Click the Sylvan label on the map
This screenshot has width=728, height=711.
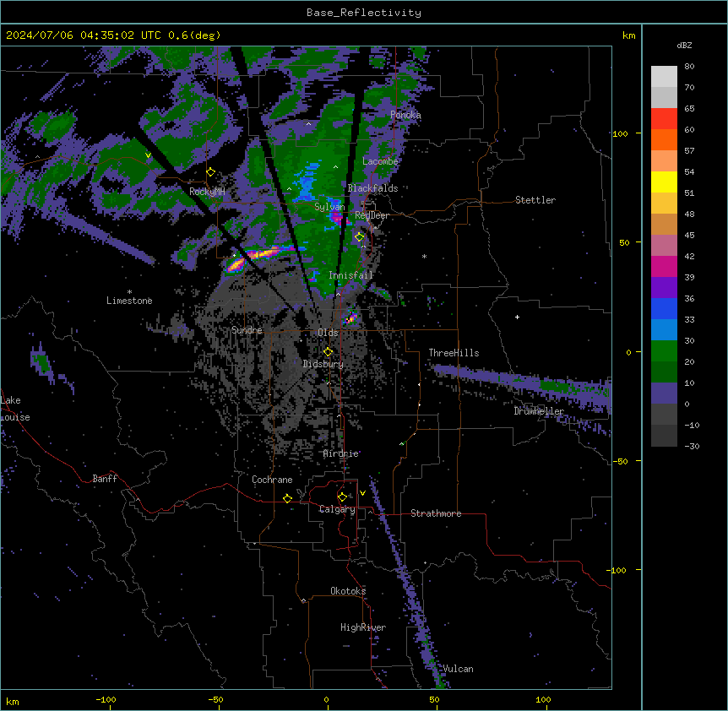[329, 207]
